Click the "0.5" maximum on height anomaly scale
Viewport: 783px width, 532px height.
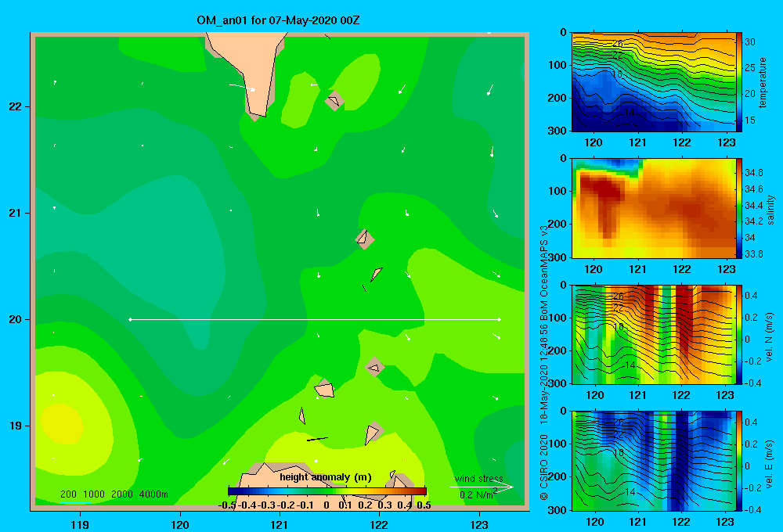point(424,505)
